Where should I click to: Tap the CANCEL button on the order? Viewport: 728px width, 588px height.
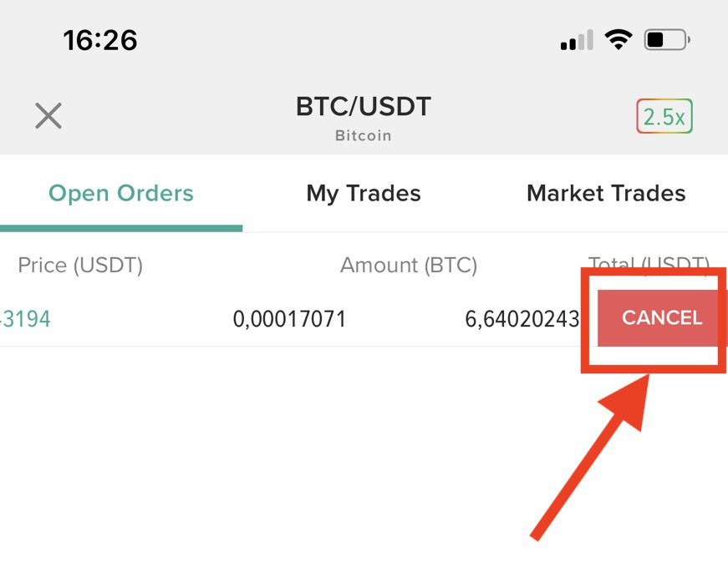pyautogui.click(x=661, y=317)
